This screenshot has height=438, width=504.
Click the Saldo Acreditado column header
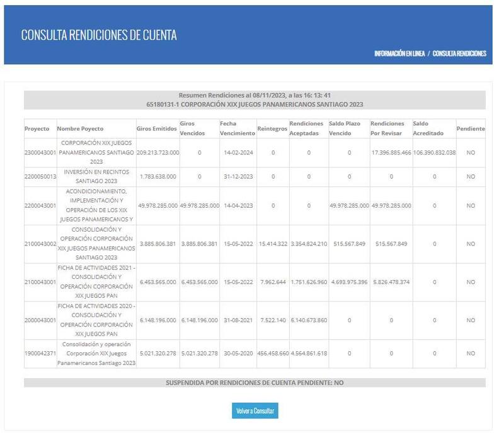click(429, 128)
